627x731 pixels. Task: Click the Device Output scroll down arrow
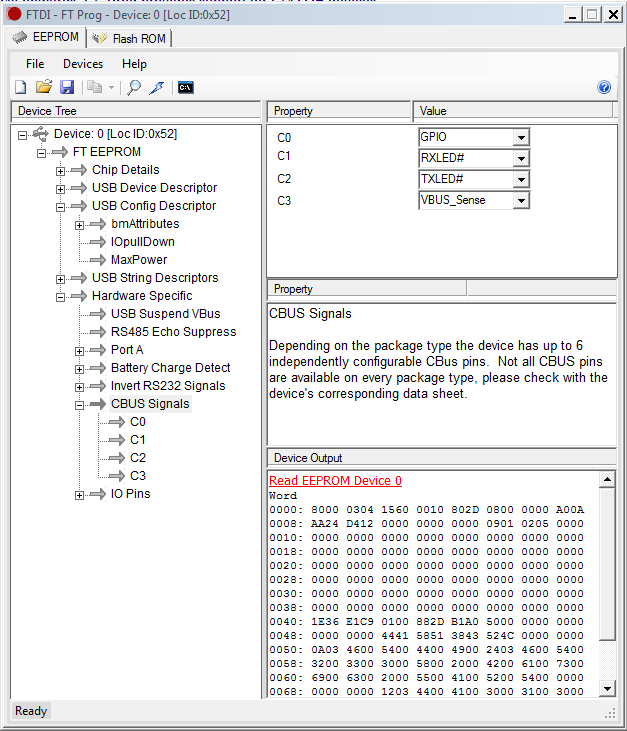(607, 688)
